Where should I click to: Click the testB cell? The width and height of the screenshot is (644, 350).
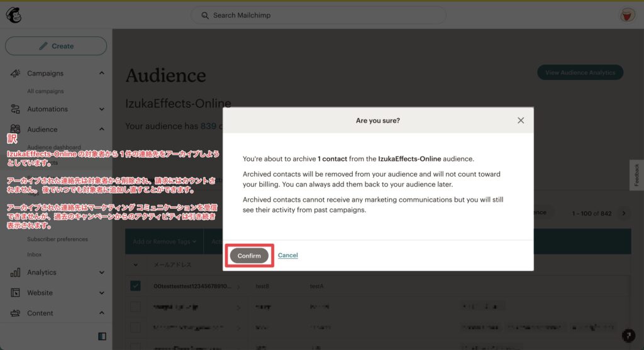[x=262, y=286]
